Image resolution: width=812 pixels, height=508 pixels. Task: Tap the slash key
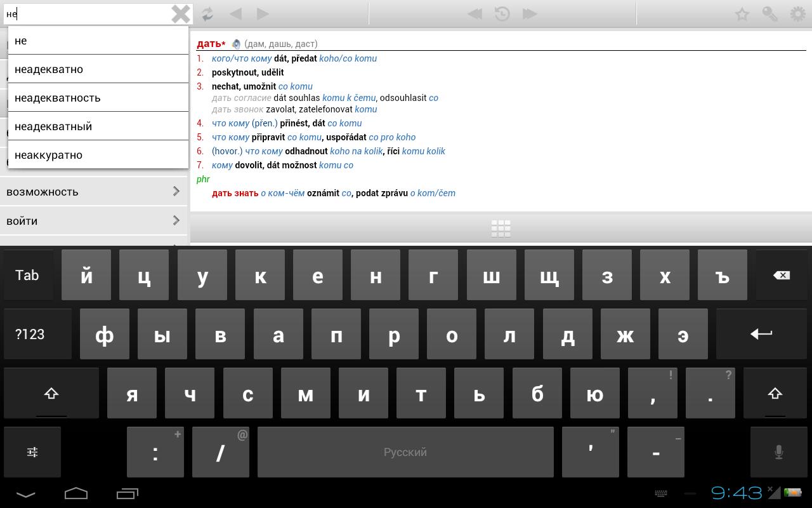click(x=221, y=452)
